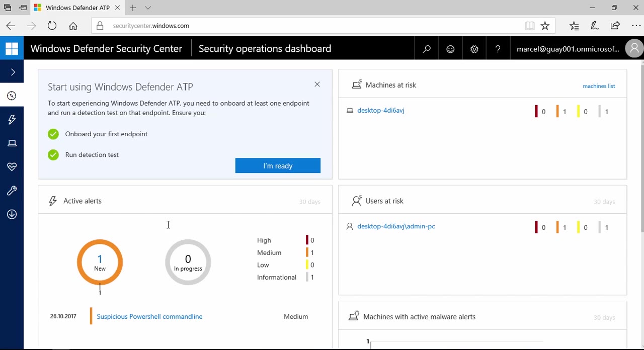644x350 pixels.
Task: Open Edge's more options menu
Action: coord(636,25)
